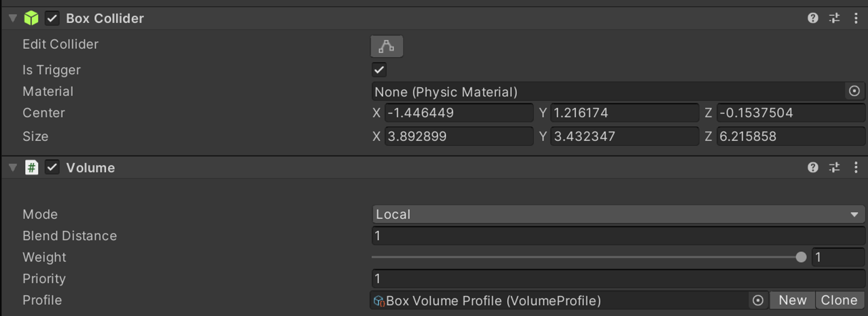The height and width of the screenshot is (316, 868).
Task: Click the X label of Center row
Action: point(376,113)
